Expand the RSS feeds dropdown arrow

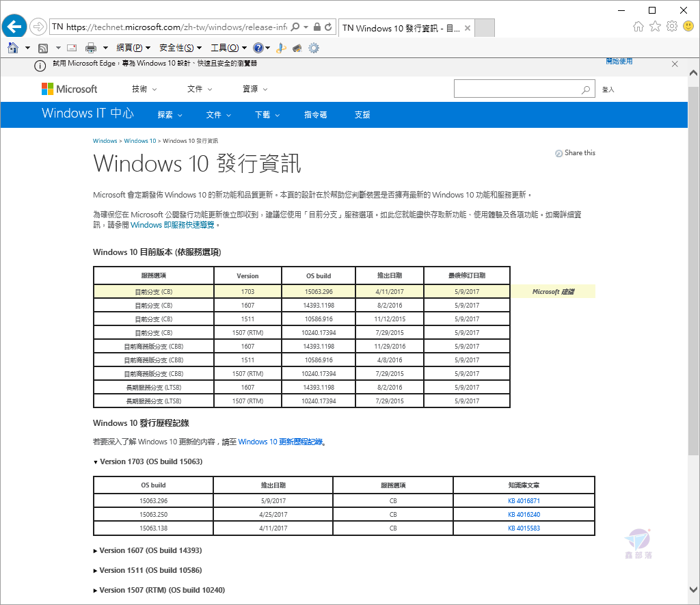pos(58,48)
